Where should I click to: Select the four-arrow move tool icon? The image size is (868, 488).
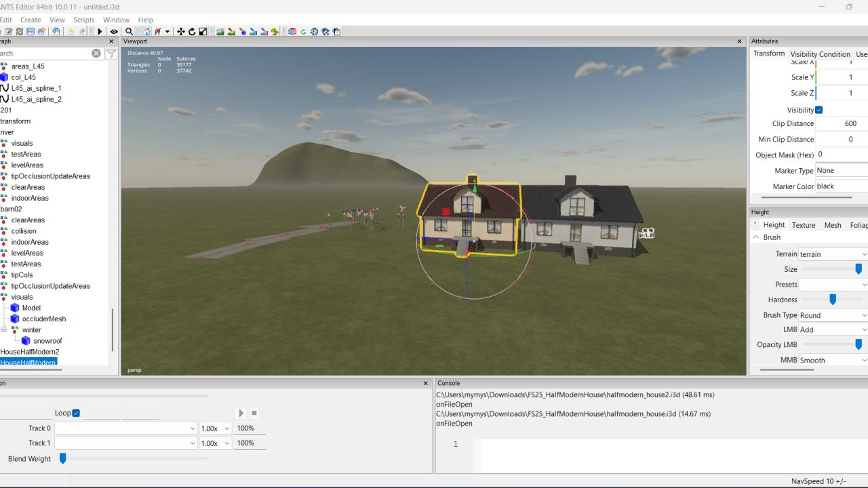(x=180, y=31)
